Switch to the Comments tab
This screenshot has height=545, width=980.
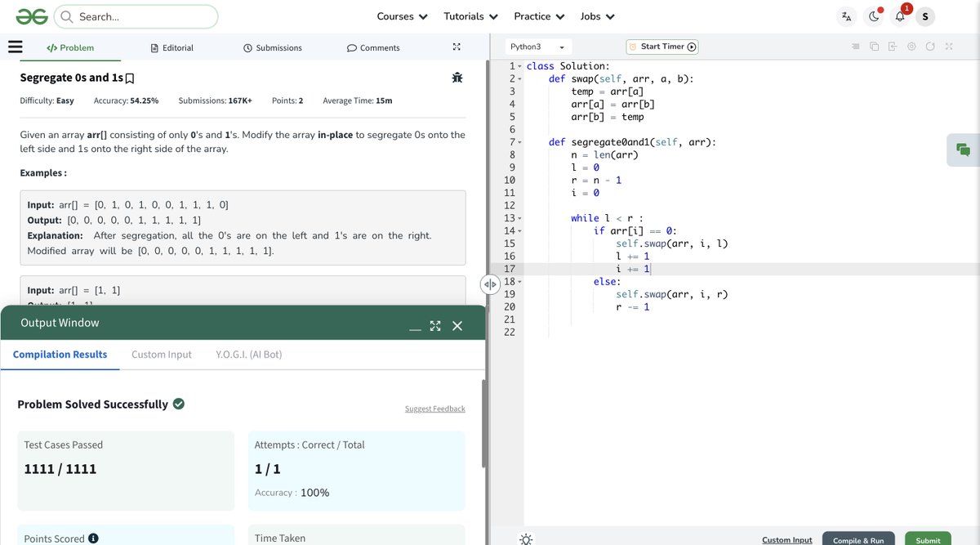coord(373,47)
